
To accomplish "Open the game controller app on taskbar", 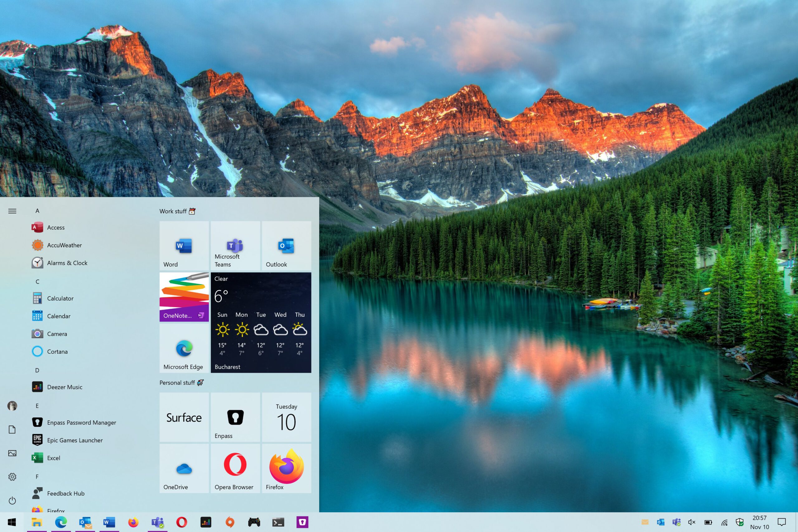I will click(254, 522).
